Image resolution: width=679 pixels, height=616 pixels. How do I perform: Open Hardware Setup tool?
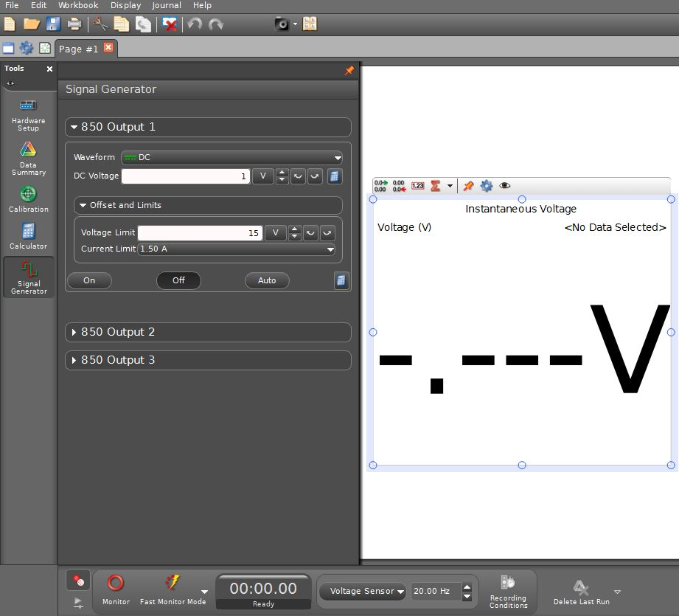coord(28,114)
